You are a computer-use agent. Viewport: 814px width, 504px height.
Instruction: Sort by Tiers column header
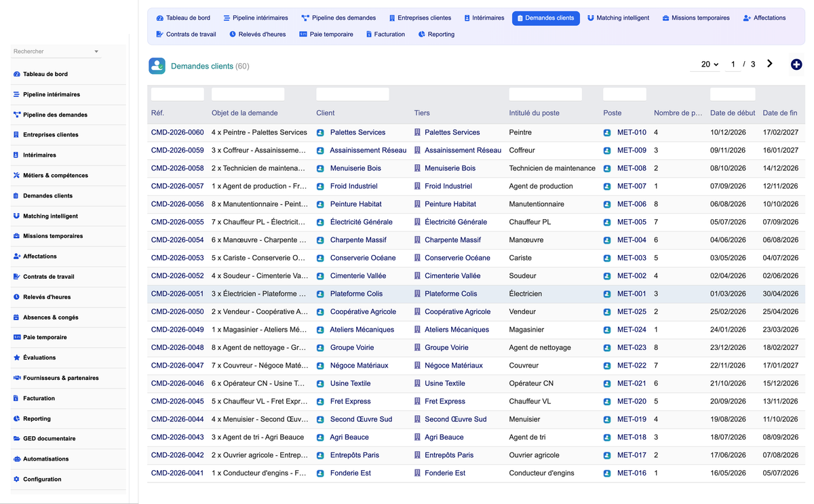tap(422, 113)
